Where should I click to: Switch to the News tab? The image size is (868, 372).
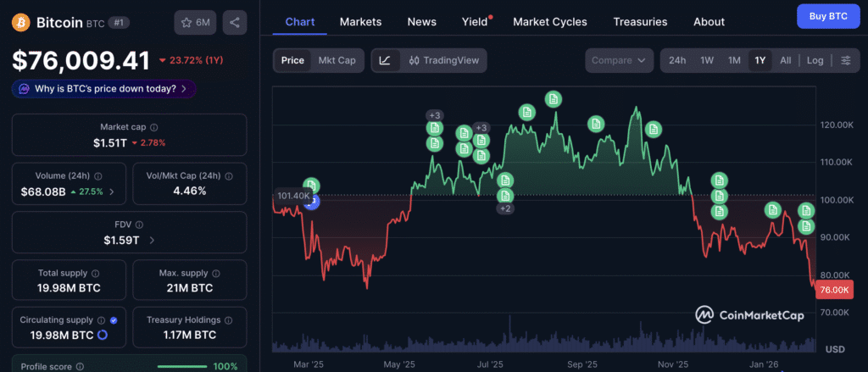(422, 22)
